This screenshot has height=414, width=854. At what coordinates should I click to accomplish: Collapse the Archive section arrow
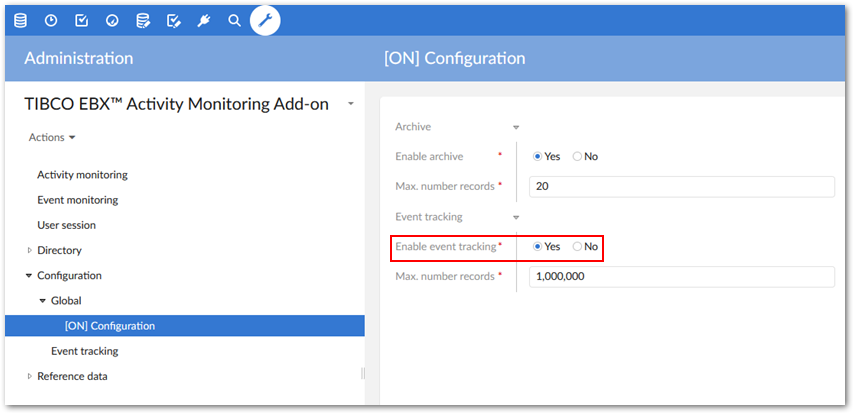coord(516,128)
